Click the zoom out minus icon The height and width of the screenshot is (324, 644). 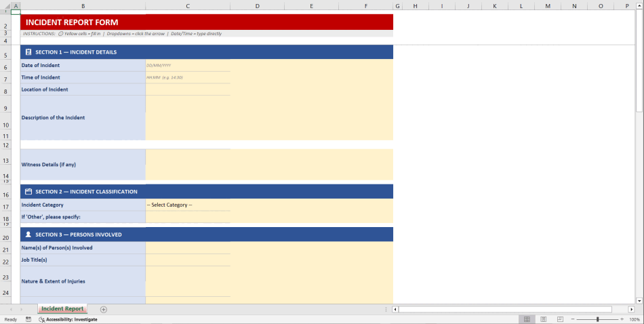[573, 319]
